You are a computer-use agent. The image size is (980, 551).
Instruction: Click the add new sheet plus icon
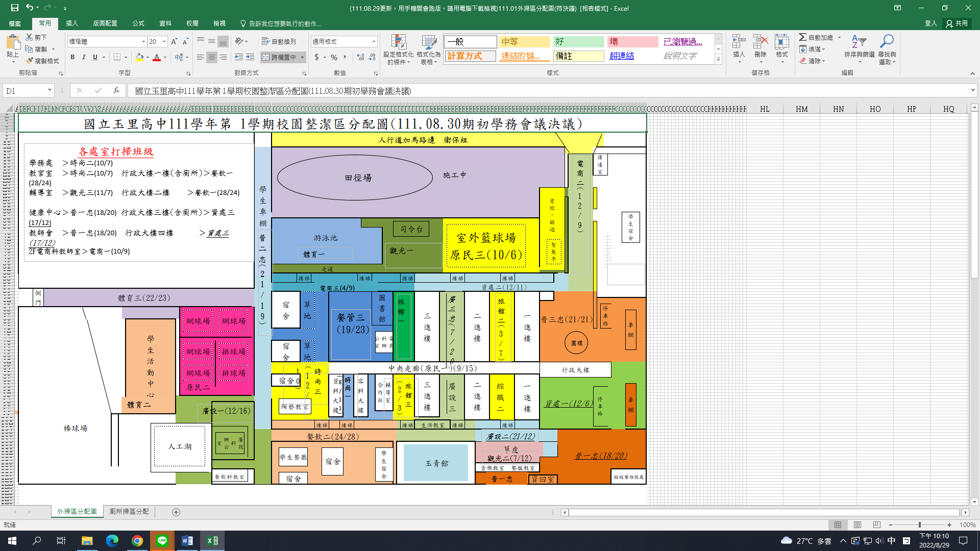click(x=176, y=512)
